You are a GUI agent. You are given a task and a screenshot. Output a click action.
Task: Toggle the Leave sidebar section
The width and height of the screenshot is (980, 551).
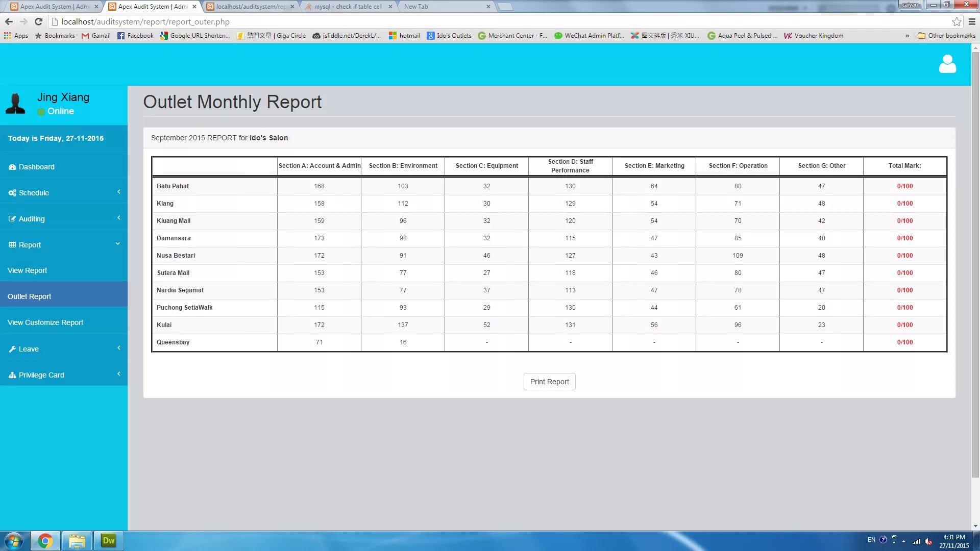63,348
